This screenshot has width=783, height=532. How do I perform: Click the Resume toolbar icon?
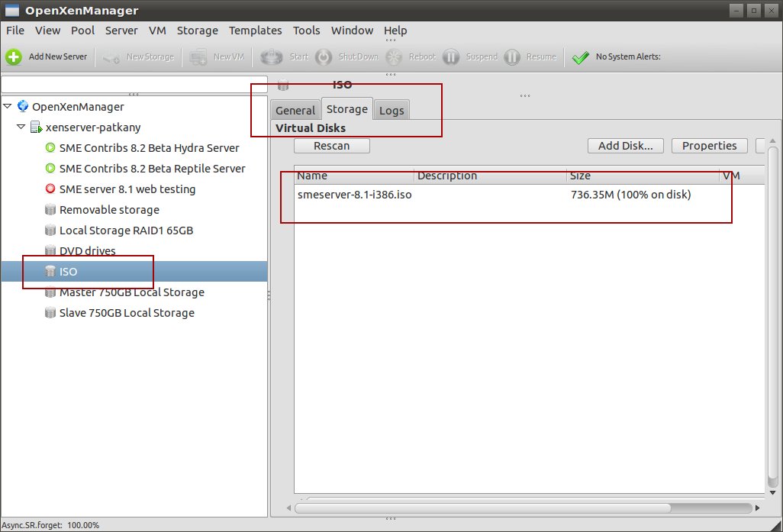click(512, 57)
